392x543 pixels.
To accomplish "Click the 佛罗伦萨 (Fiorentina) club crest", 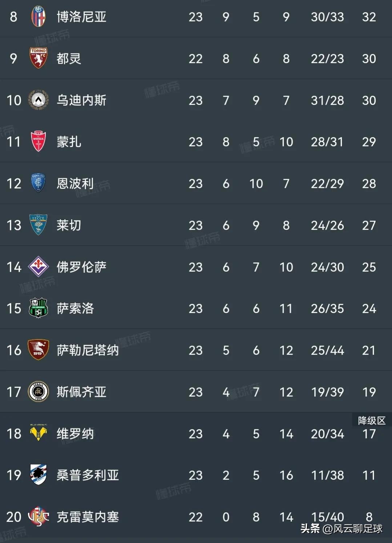I will [x=38, y=267].
